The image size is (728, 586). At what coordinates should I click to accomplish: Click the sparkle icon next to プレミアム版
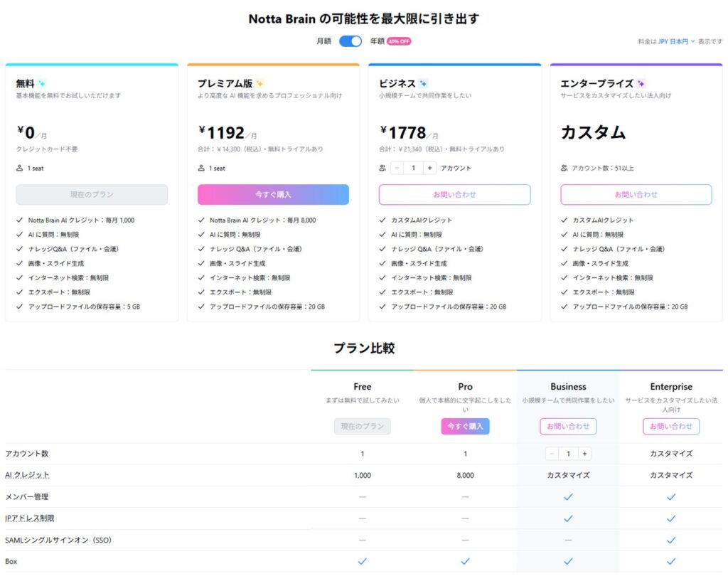pyautogui.click(x=259, y=84)
